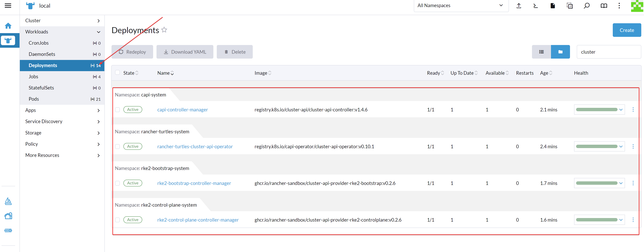Open Resource Search magnifier icon
This screenshot has height=252, width=644.
coord(586,6)
